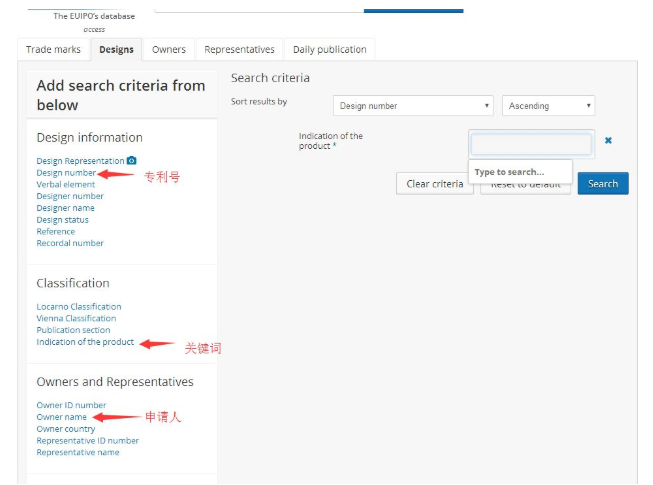Remove the criterion with the blue X icon
This screenshot has height=485, width=653.
608,141
